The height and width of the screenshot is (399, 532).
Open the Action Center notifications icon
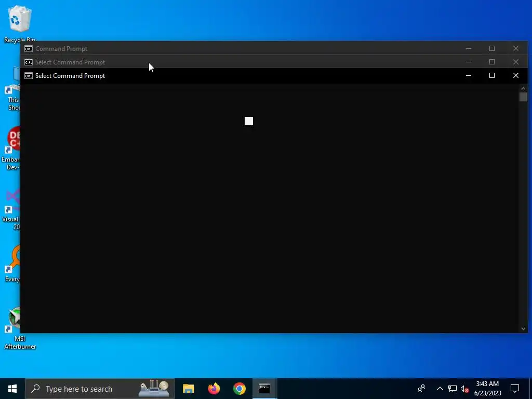click(x=515, y=389)
